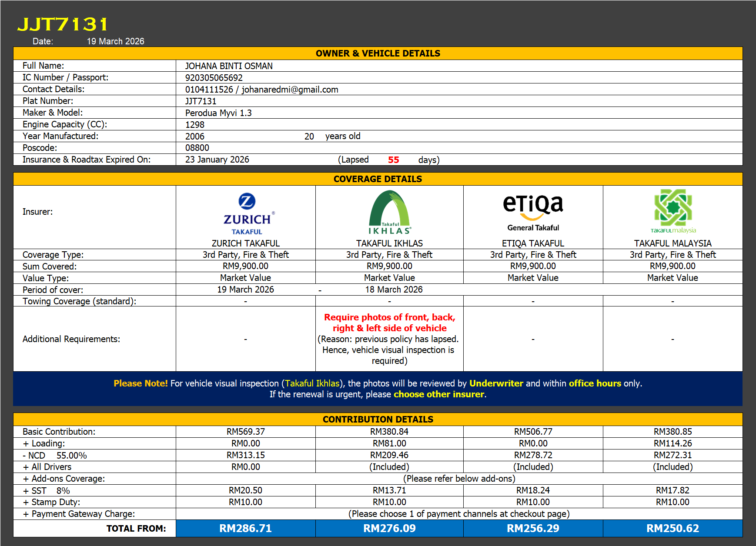Click the yellow JJT7131 plate title
The width and height of the screenshot is (756, 546).
(x=62, y=24)
